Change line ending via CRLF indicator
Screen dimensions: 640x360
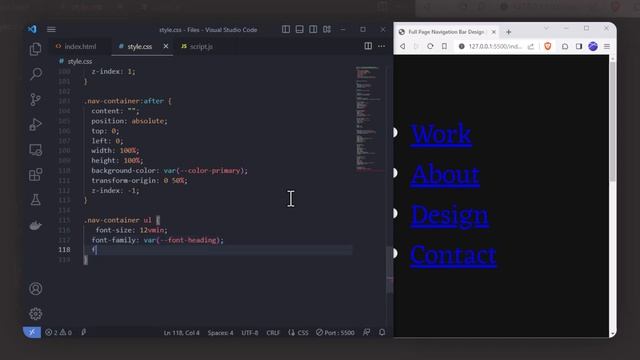point(273,333)
